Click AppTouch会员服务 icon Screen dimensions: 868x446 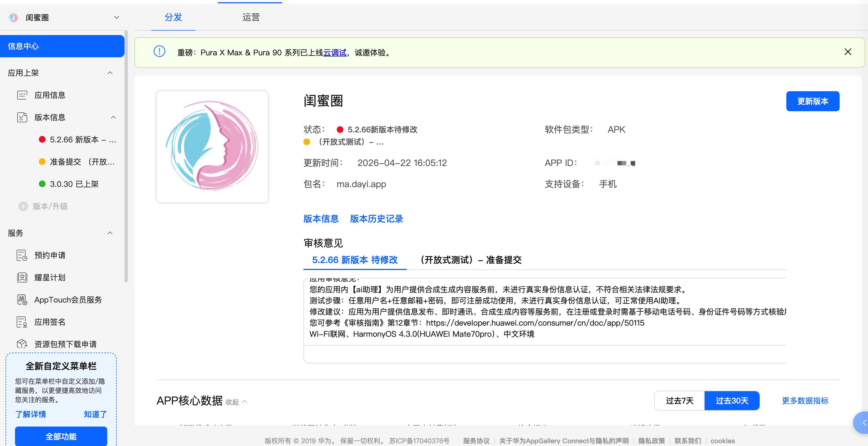(x=22, y=300)
